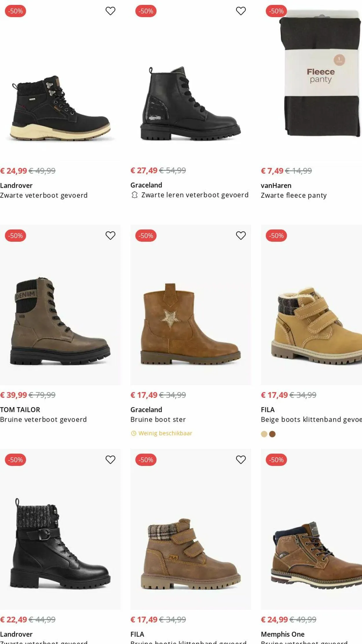
Task: Open Zwarte leren veterboot gevoerd link
Action: (195, 195)
